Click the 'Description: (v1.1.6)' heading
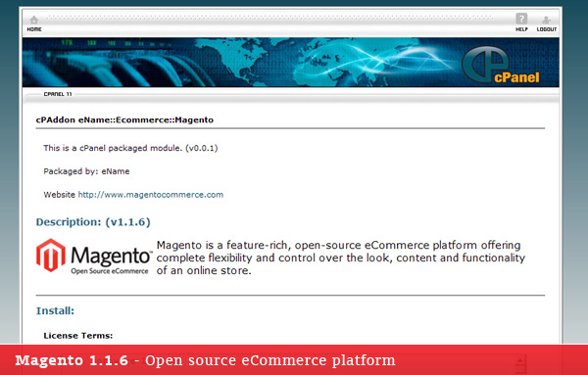The height and width of the screenshot is (375, 588). click(93, 222)
